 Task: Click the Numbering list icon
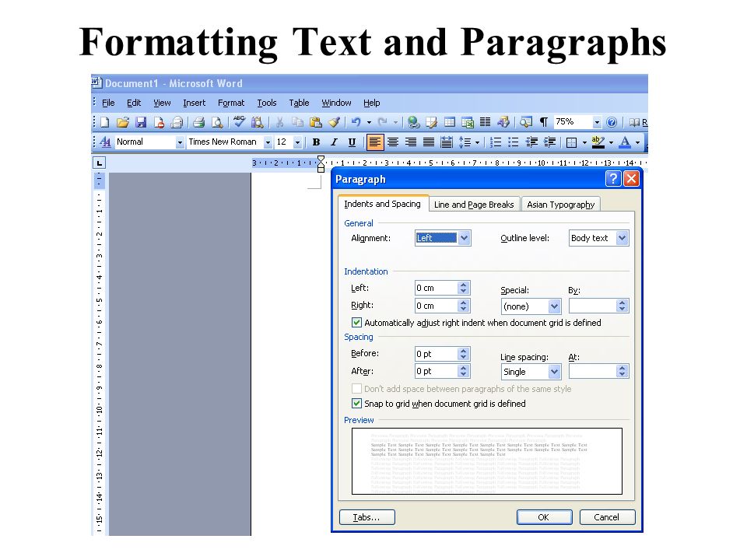click(x=496, y=142)
